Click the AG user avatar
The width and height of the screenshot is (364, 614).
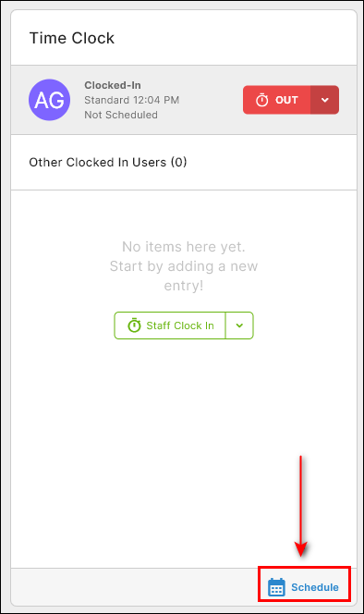pos(49,100)
